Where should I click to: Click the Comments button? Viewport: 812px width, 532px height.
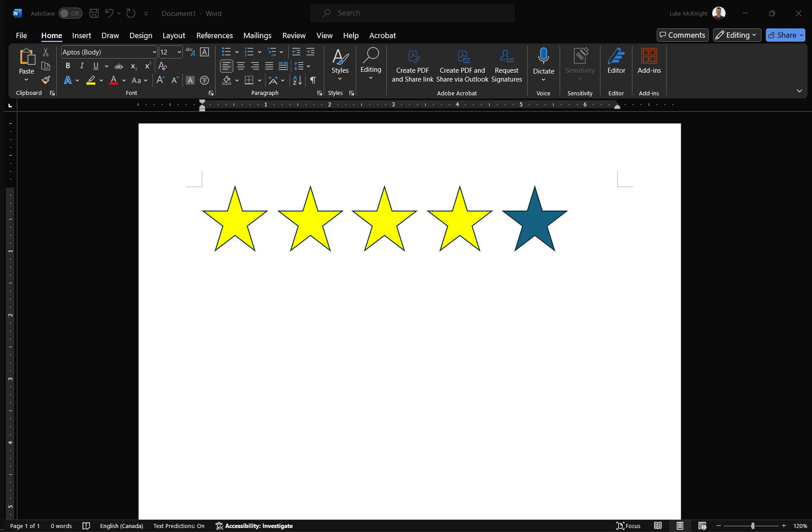[x=682, y=35]
